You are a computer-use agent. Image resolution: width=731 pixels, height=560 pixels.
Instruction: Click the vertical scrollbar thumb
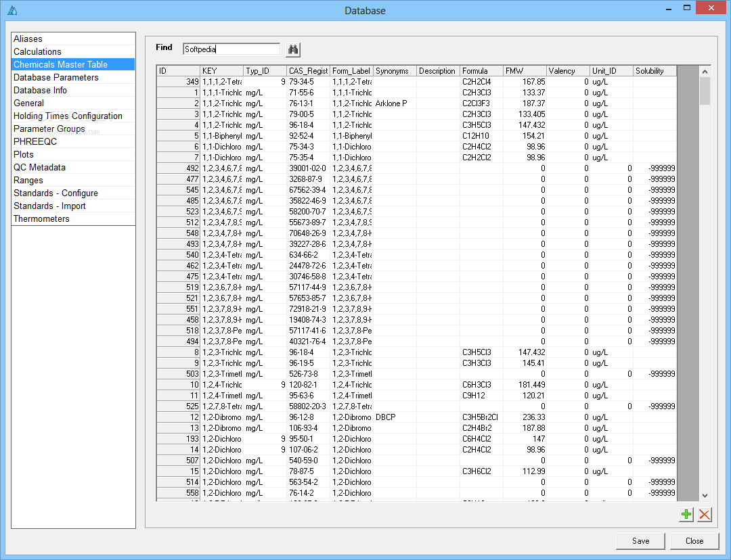point(705,91)
